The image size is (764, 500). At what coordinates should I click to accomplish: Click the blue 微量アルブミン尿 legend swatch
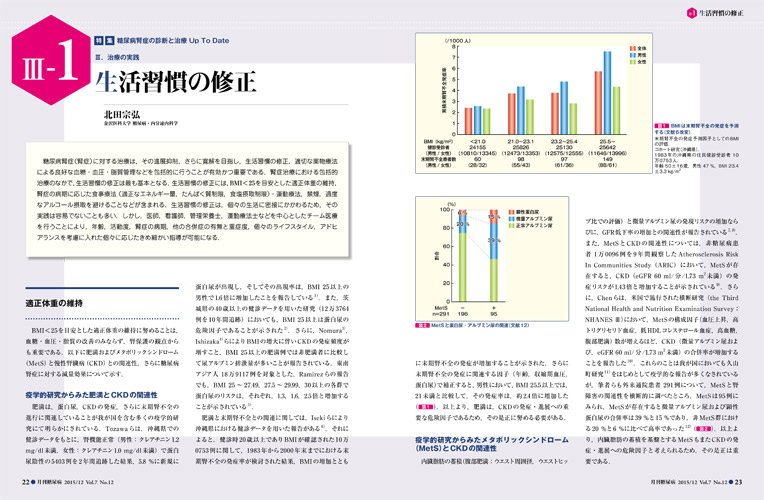pyautogui.click(x=512, y=219)
